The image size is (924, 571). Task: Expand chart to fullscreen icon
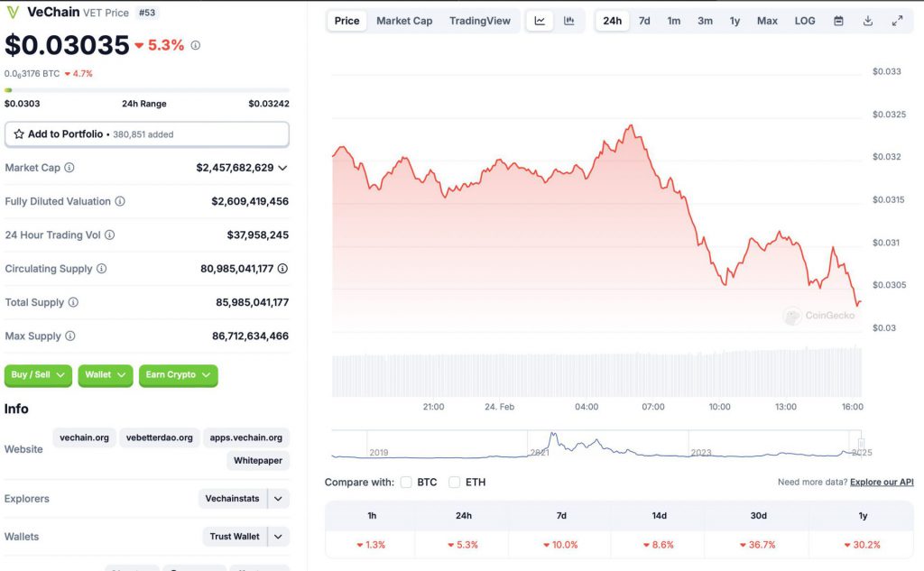[898, 21]
